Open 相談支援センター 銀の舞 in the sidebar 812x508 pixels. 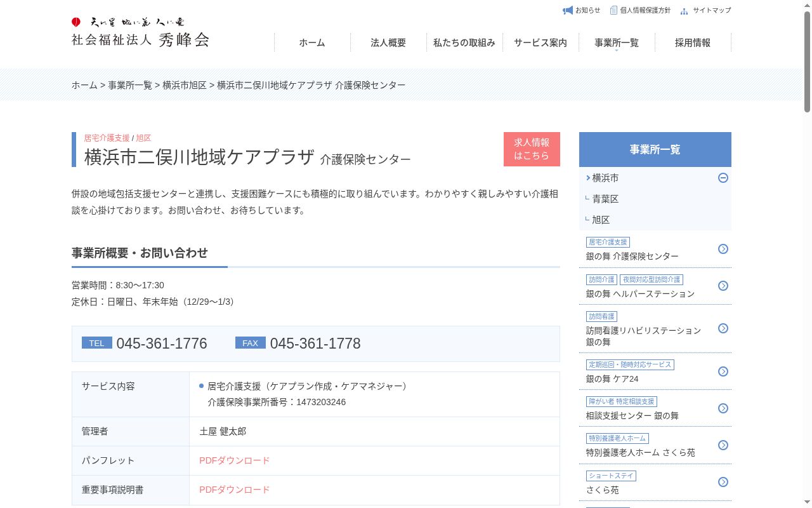point(632,415)
